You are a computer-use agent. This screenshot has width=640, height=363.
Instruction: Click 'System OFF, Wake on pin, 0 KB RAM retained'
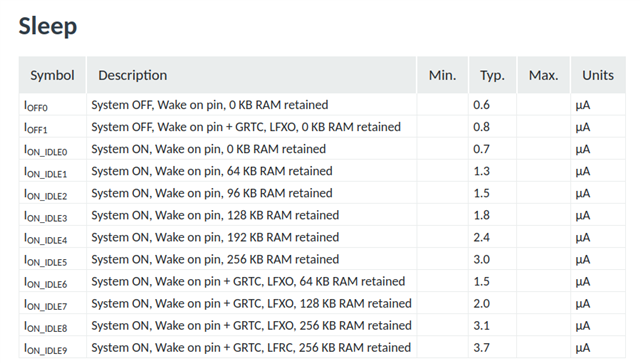coord(210,105)
